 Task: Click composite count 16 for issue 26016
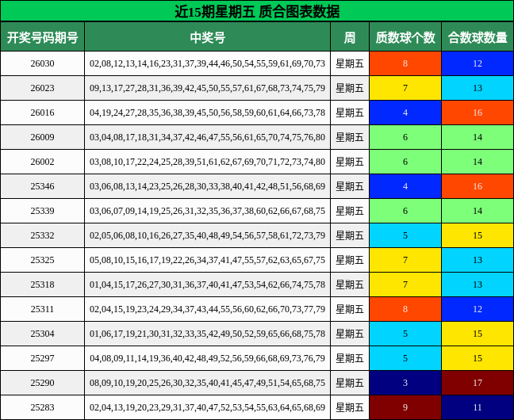478,113
